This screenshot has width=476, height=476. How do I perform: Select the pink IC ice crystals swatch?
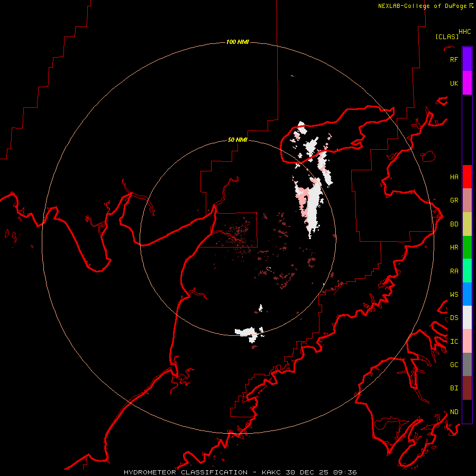pos(467,341)
